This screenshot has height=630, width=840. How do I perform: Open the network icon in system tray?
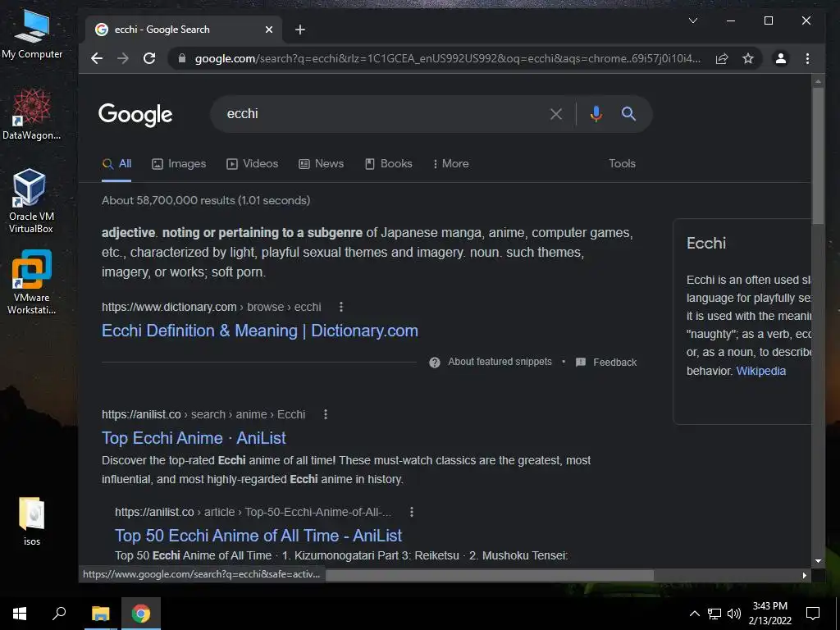point(714,614)
